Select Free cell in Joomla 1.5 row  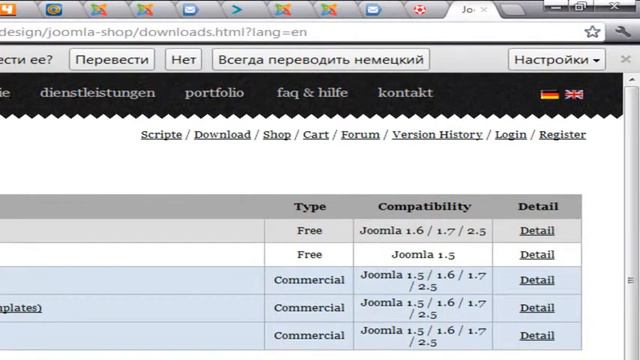tap(309, 255)
